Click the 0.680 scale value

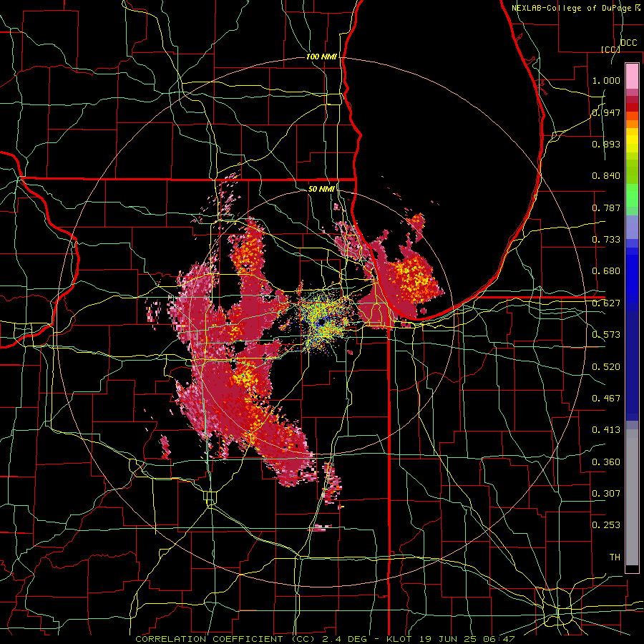click(x=606, y=271)
